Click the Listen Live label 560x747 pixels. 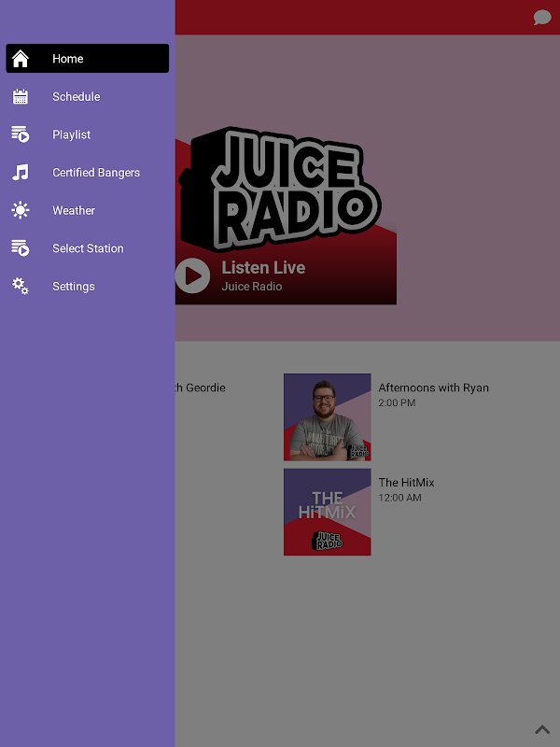[263, 268]
